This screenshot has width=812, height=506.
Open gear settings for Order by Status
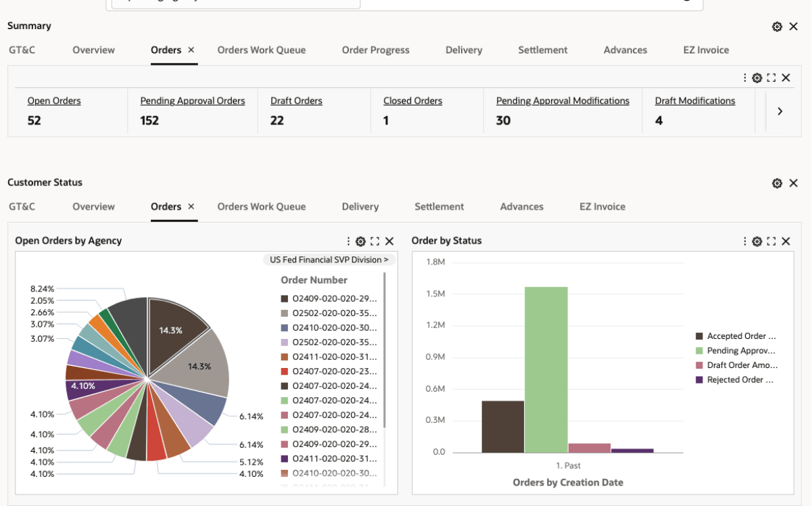point(757,241)
